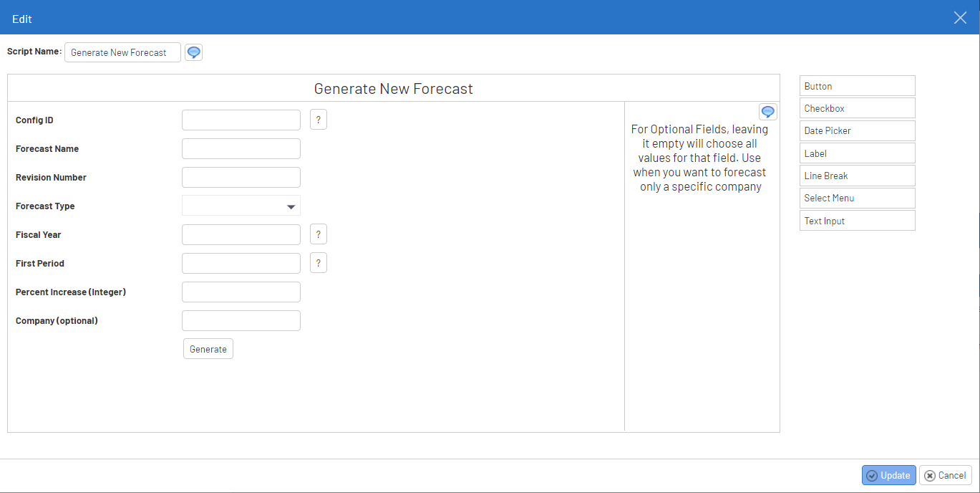Pick the Text Input component

coord(857,221)
